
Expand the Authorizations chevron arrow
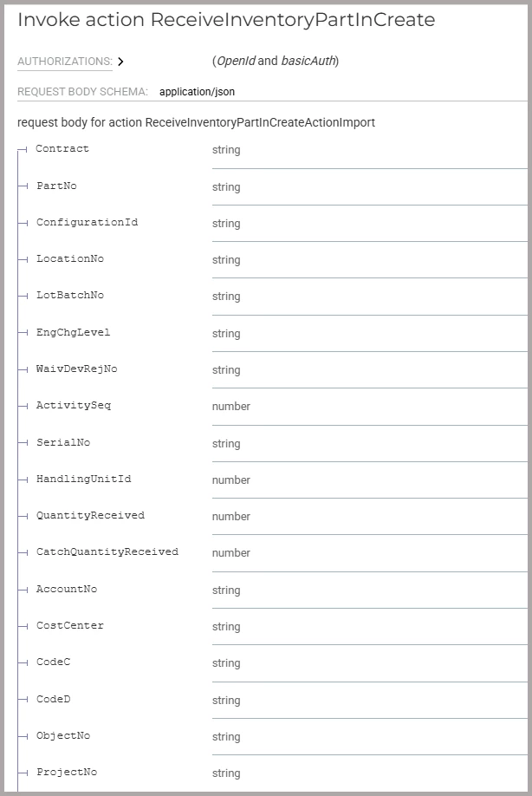tap(120, 62)
